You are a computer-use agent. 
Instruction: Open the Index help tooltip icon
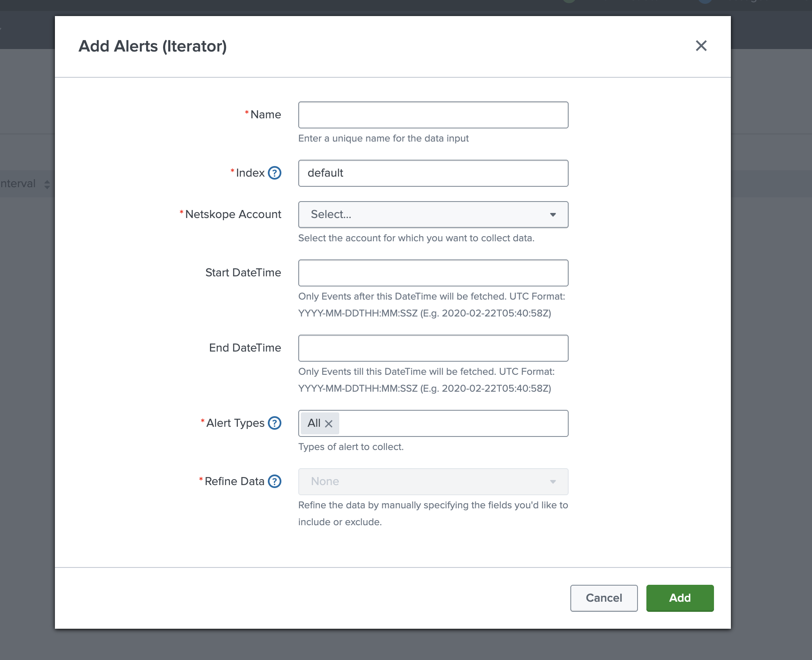[x=275, y=173]
